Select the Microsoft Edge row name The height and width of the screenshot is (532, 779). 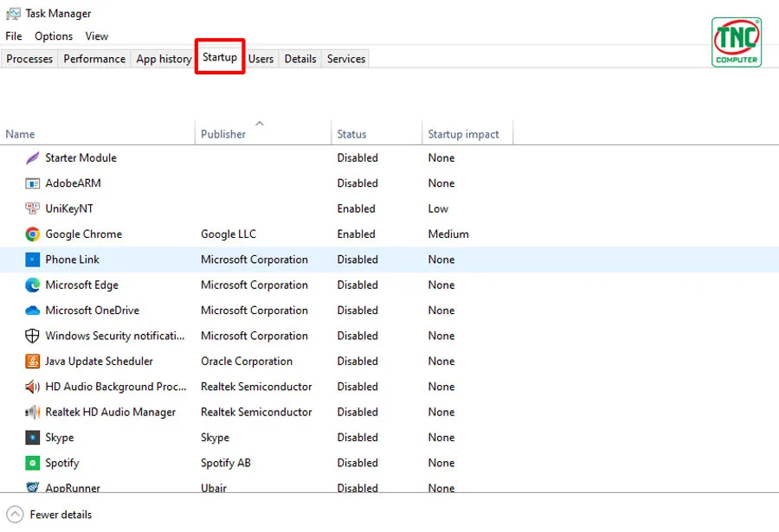[x=82, y=285]
